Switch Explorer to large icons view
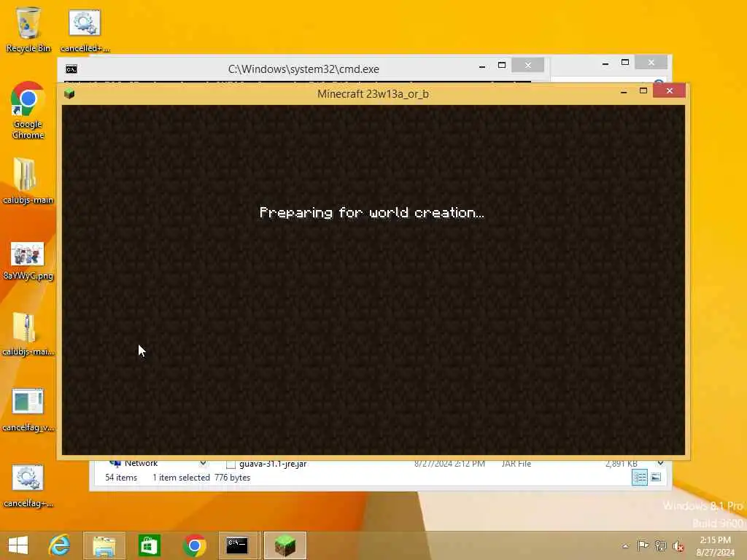The height and width of the screenshot is (560, 747). point(656,477)
